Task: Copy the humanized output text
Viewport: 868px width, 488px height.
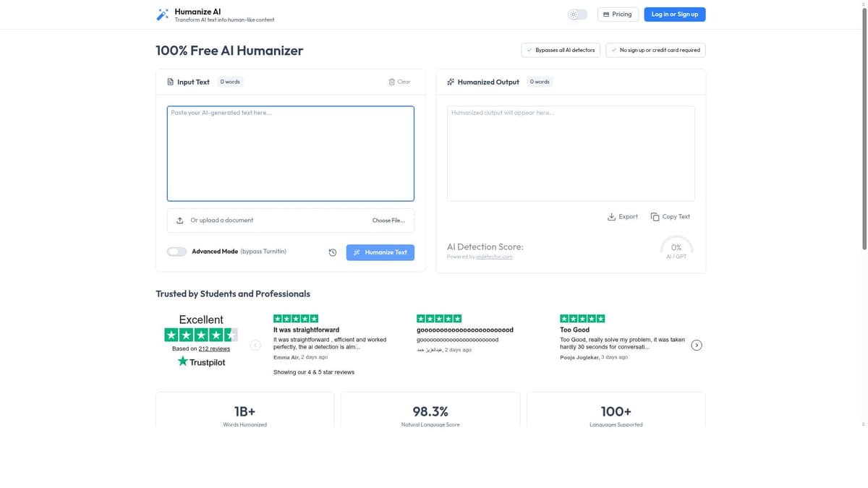Action: tap(670, 216)
